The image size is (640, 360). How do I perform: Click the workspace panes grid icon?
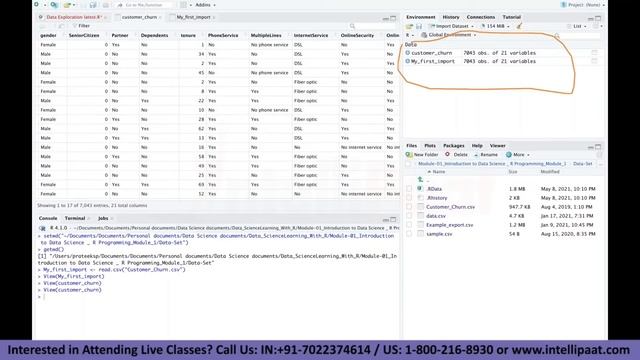(x=184, y=5)
